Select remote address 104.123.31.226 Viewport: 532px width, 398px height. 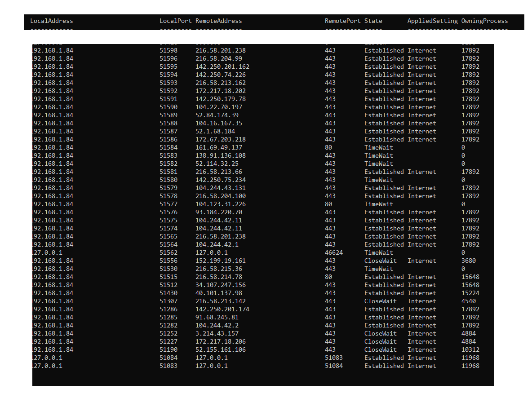[221, 204]
